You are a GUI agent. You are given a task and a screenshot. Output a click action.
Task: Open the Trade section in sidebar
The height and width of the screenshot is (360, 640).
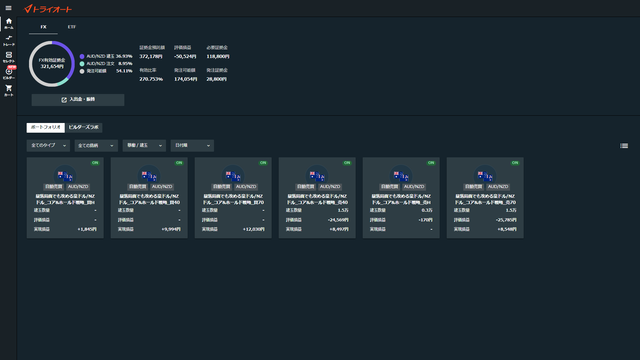click(9, 40)
